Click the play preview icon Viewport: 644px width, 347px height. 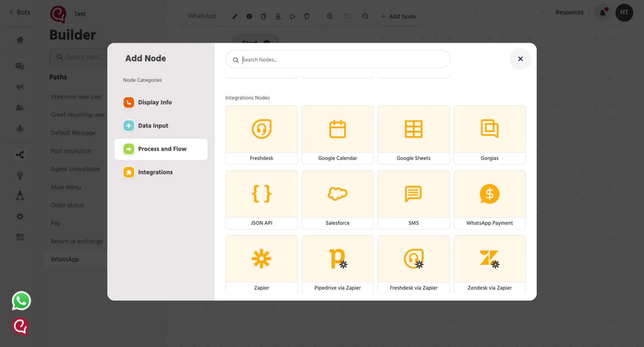pos(293,16)
